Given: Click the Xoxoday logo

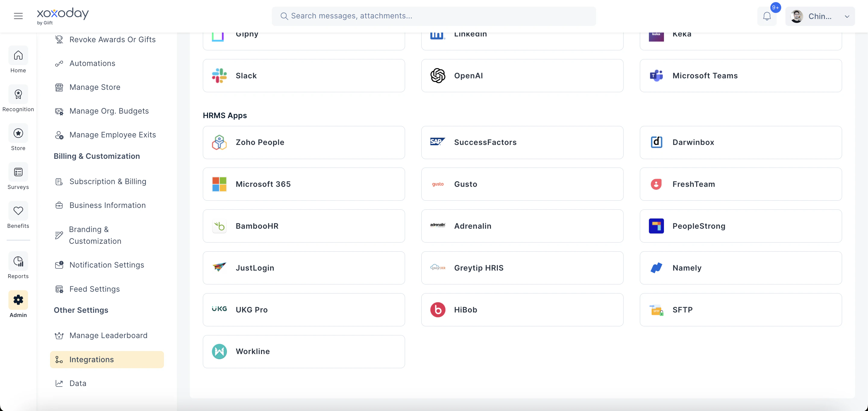Looking at the screenshot, I should tap(63, 16).
